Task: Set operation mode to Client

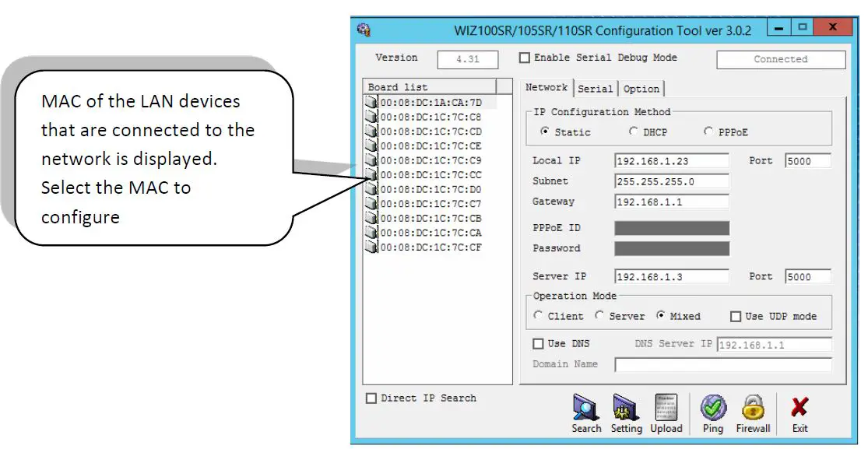Action: [538, 316]
